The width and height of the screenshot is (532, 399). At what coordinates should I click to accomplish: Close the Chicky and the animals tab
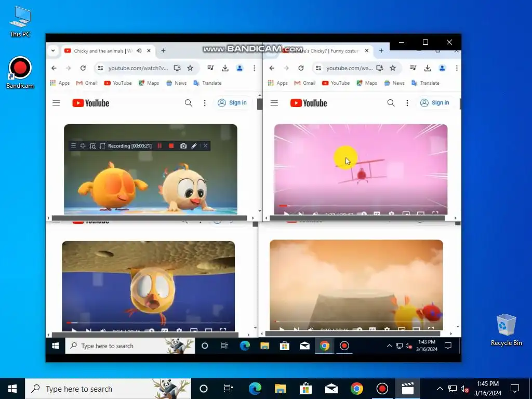[x=149, y=51]
